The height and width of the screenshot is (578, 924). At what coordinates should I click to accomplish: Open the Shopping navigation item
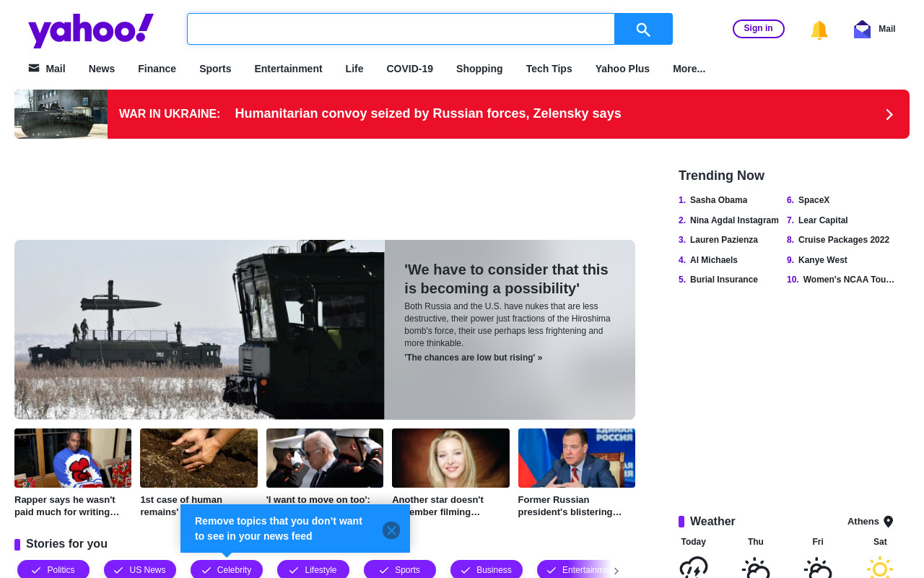[479, 69]
